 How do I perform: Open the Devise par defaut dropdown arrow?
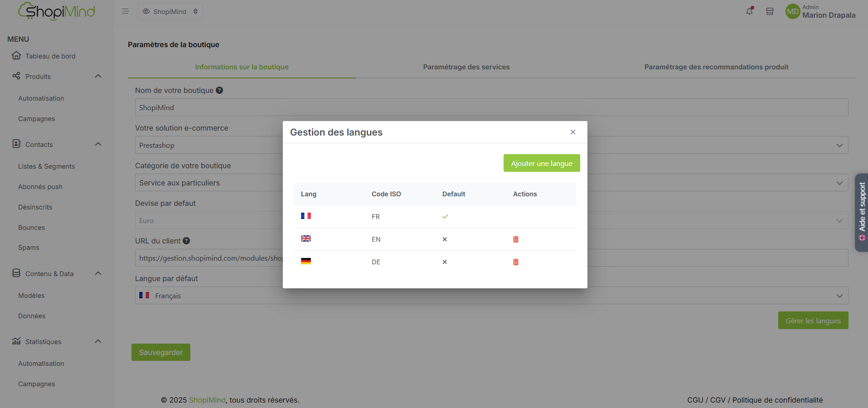coord(839,220)
